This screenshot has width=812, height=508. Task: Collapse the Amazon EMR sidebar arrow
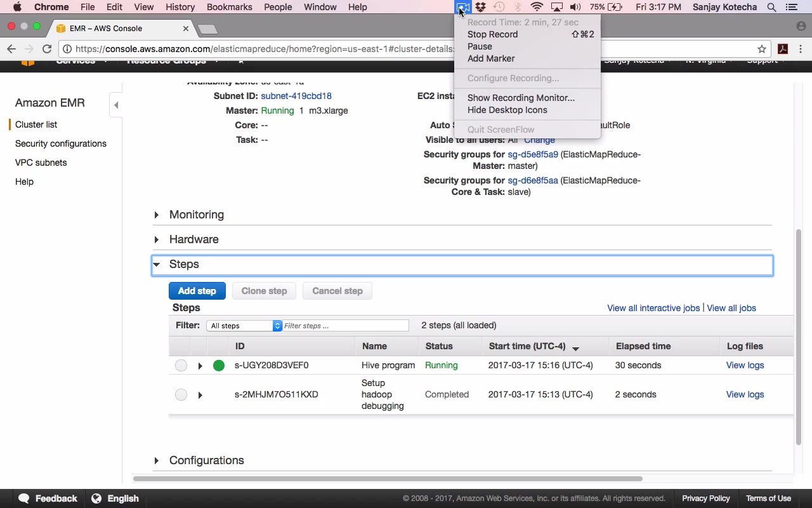(x=116, y=105)
